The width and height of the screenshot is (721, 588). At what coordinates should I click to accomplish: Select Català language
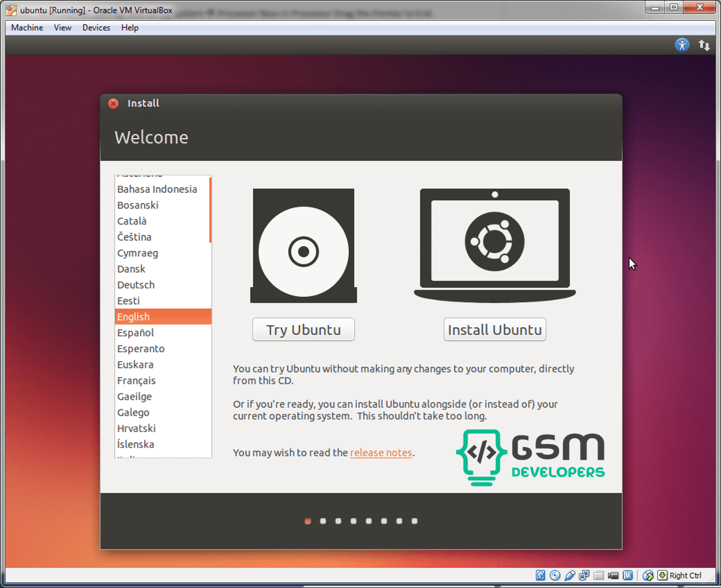(162, 221)
